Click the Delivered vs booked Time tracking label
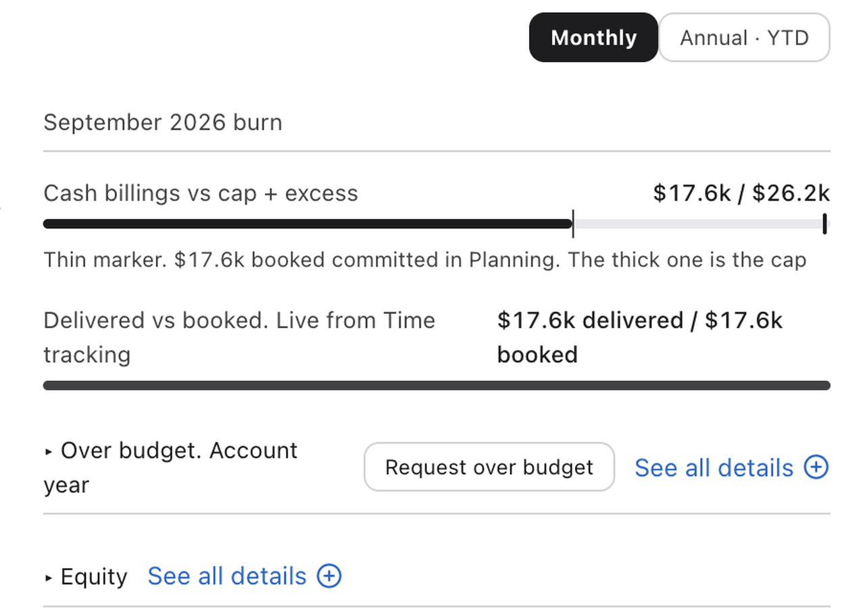Screen dimensions: 865x616 coord(239,337)
